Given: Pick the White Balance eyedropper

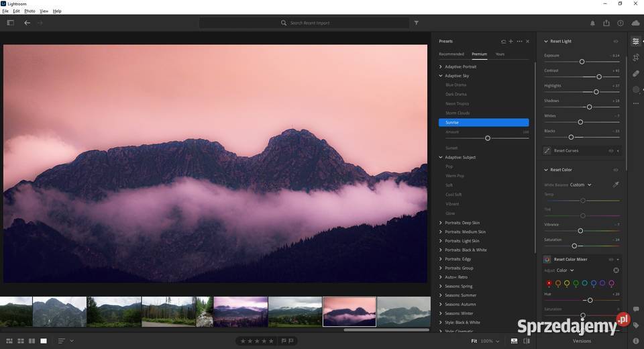Looking at the screenshot, I should tap(616, 185).
